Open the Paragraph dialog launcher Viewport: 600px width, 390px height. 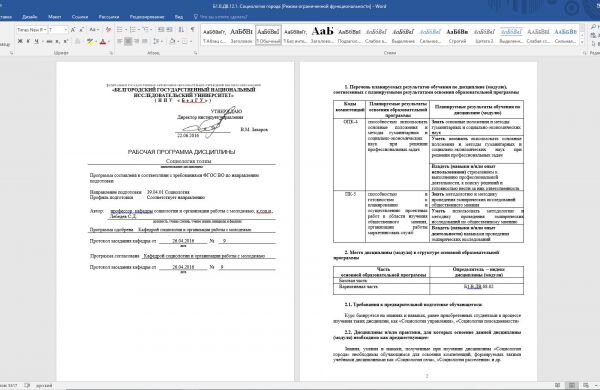[196, 53]
